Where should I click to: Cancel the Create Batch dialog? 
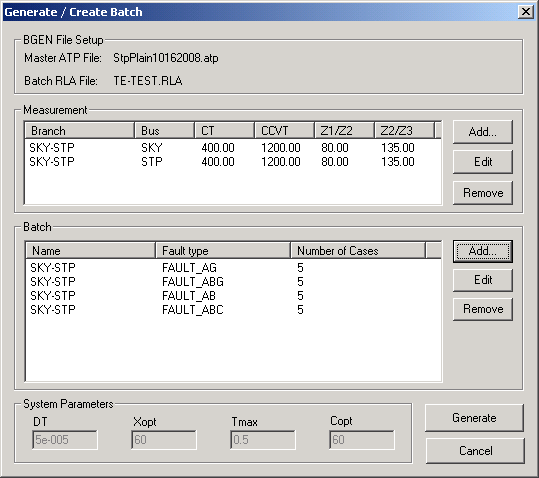(x=475, y=451)
